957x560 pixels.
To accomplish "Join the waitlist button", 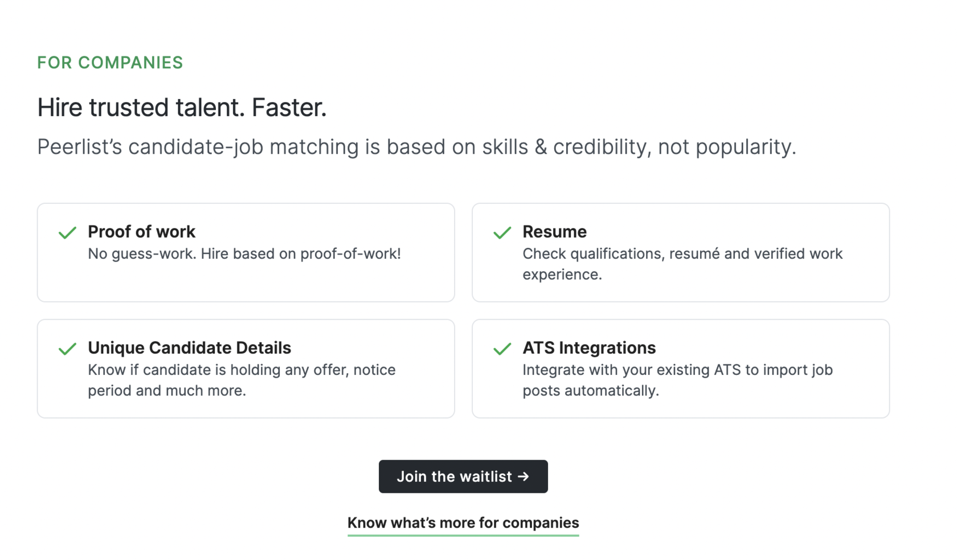I will (x=463, y=476).
